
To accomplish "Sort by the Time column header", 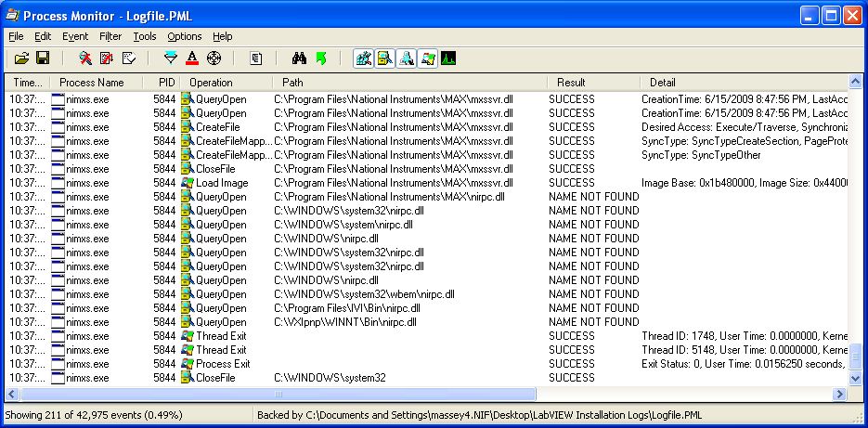I will pos(28,83).
